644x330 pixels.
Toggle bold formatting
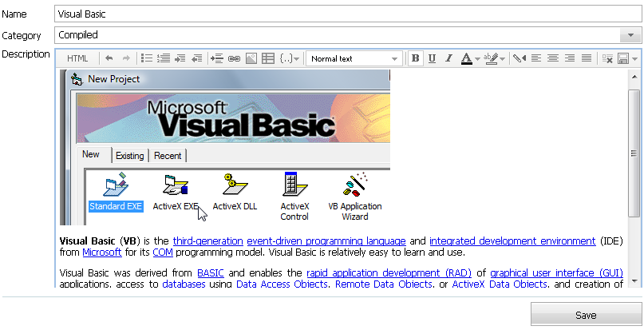(415, 58)
